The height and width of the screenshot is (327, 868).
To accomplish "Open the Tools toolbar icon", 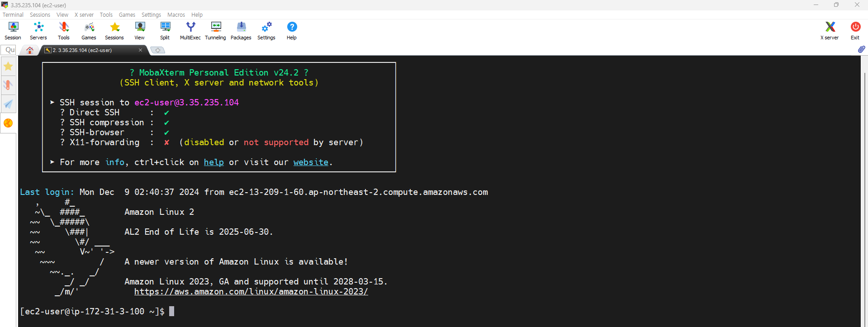I will coord(64,31).
